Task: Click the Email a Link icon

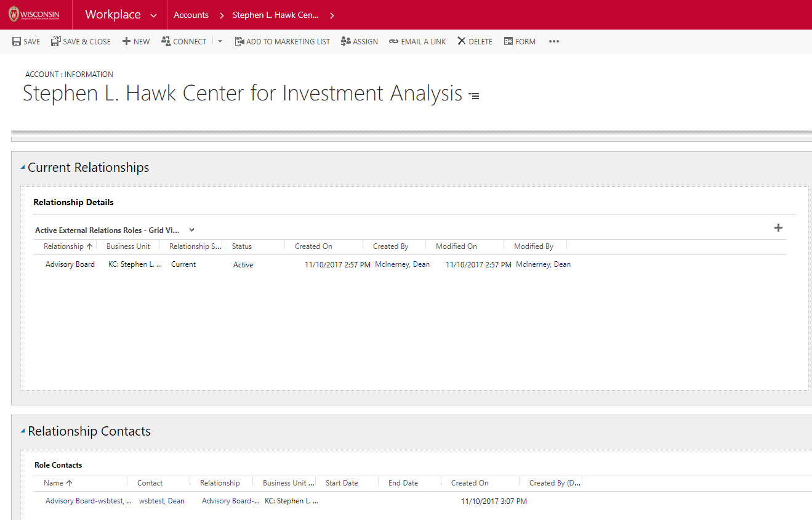Action: coord(393,42)
